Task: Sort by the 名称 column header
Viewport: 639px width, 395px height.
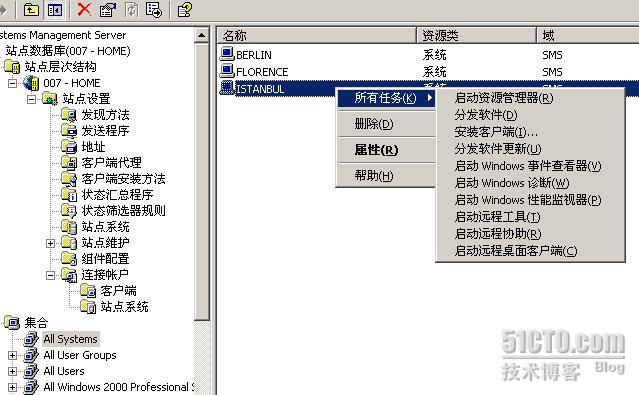Action: [316, 35]
